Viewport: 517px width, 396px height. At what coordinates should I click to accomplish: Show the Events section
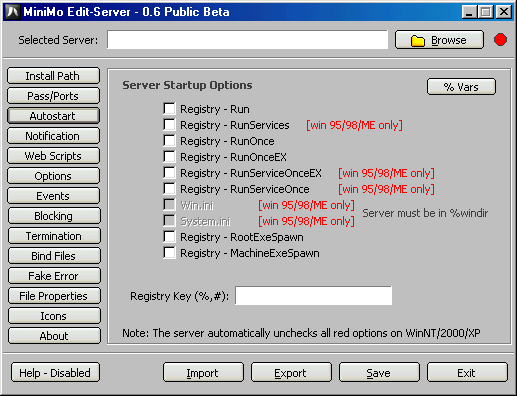(x=53, y=196)
